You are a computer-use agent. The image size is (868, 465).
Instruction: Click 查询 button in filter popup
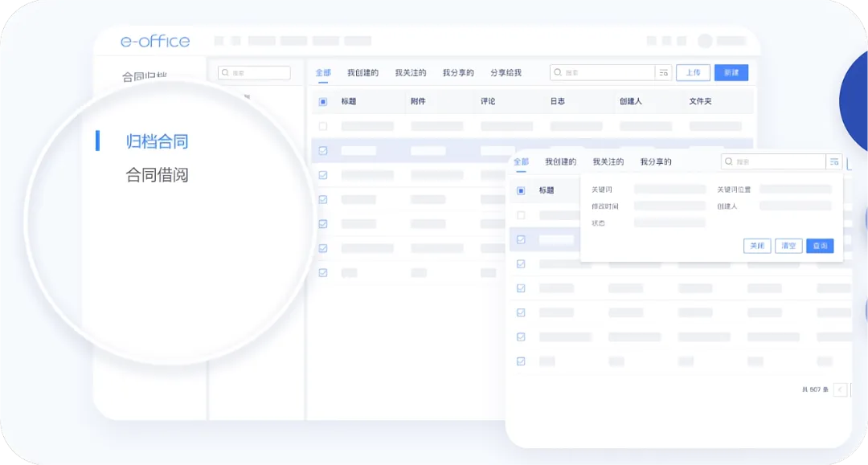tap(820, 246)
